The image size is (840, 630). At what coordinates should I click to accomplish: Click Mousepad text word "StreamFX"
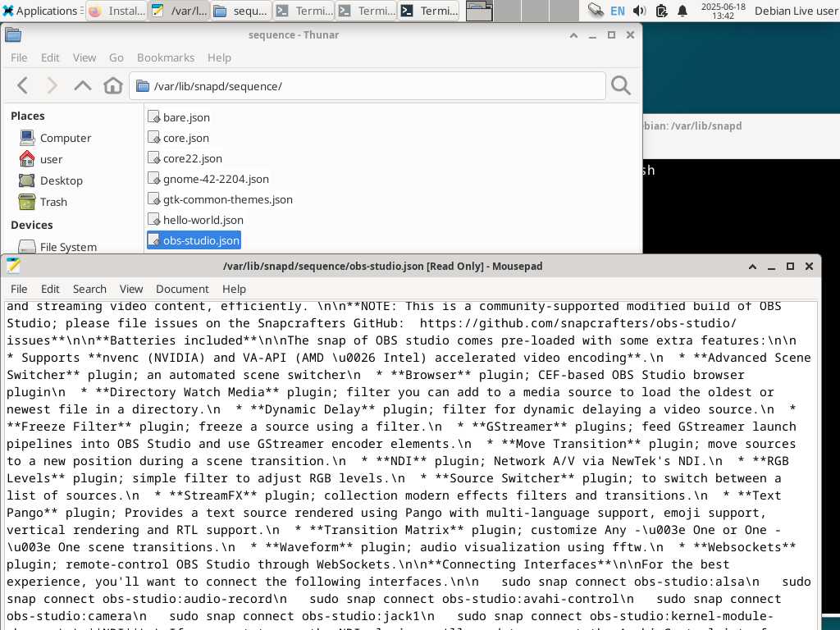click(x=214, y=495)
